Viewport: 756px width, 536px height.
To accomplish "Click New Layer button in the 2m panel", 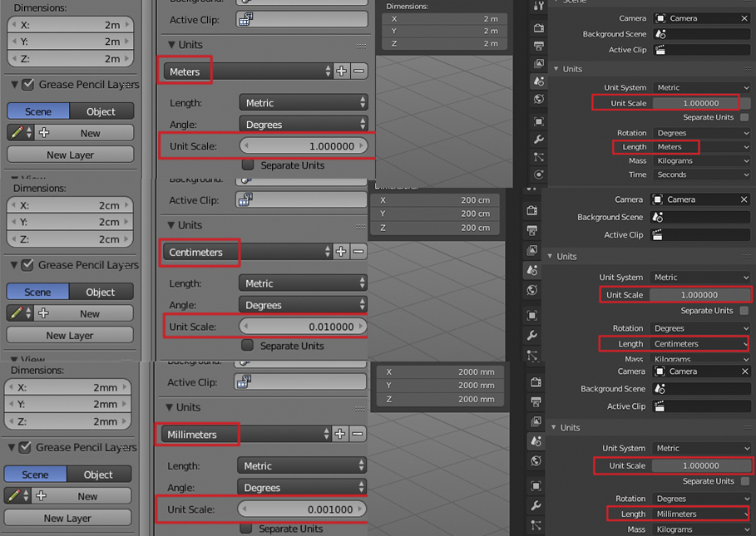I will (71, 155).
